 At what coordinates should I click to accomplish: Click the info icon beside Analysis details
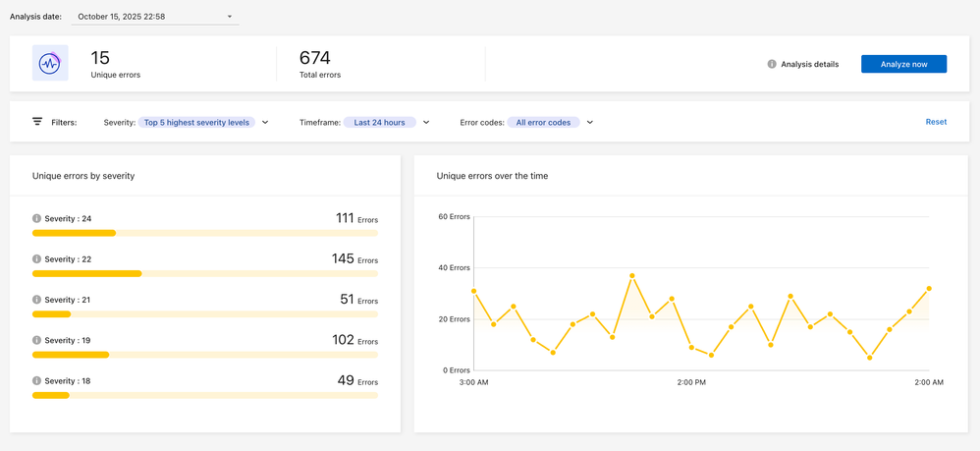(772, 64)
